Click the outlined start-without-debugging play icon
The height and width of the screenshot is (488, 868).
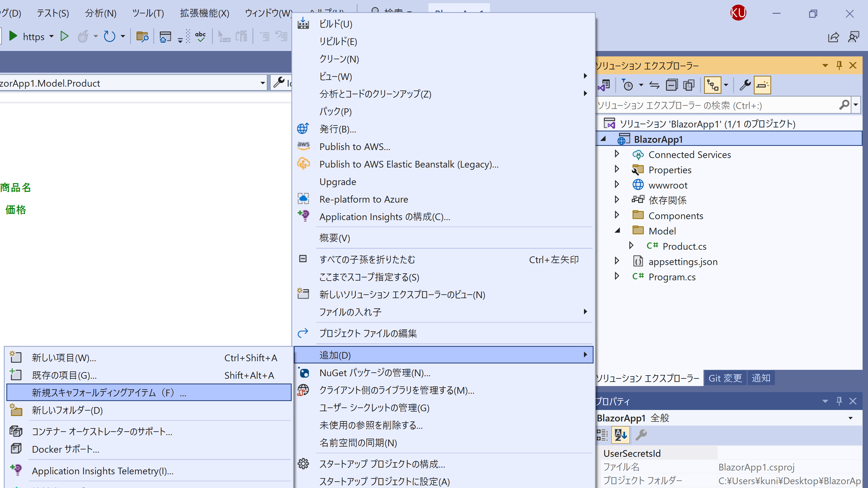(x=64, y=36)
